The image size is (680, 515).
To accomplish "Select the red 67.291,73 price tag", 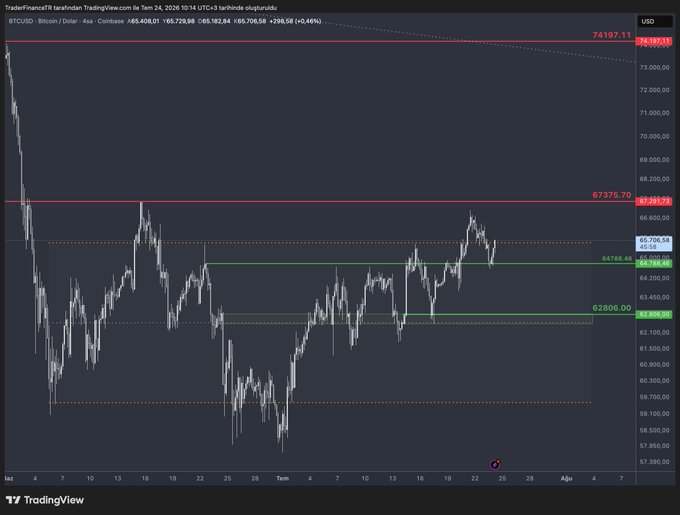I will pyautogui.click(x=654, y=202).
